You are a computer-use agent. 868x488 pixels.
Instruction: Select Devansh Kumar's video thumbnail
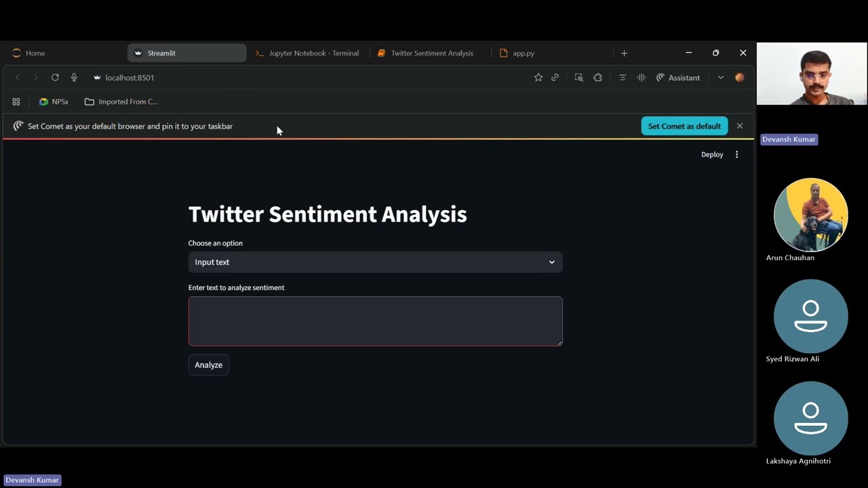(812, 74)
